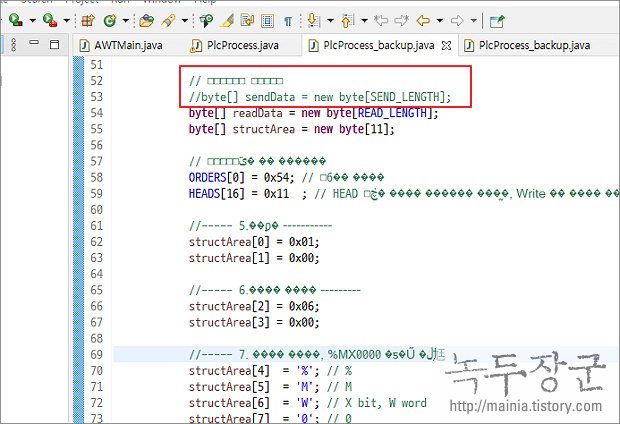Click line number 53 in gutter
The height and width of the screenshot is (424, 620).
point(96,97)
